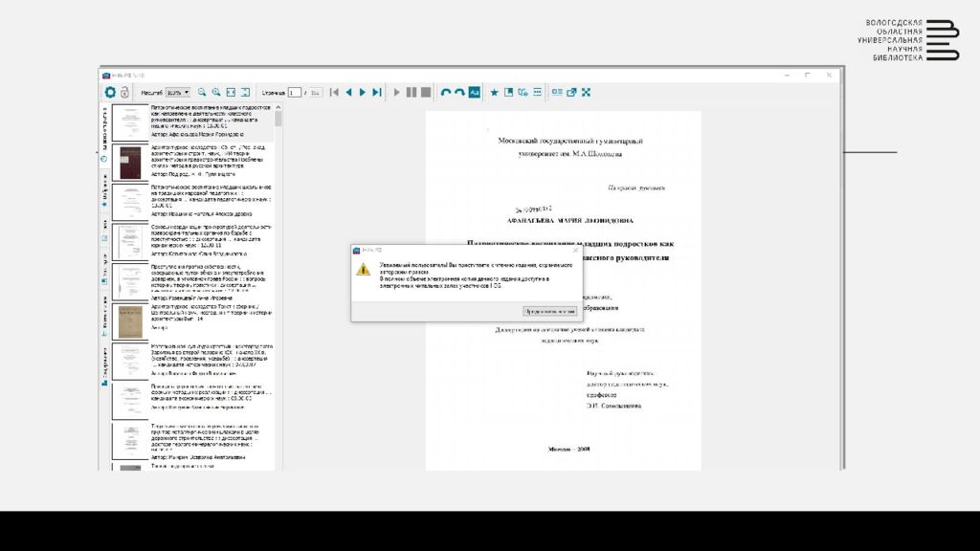This screenshot has height=551, width=980.
Task: Select third thumbnail by Ивашкина Наталья
Action: (x=130, y=202)
